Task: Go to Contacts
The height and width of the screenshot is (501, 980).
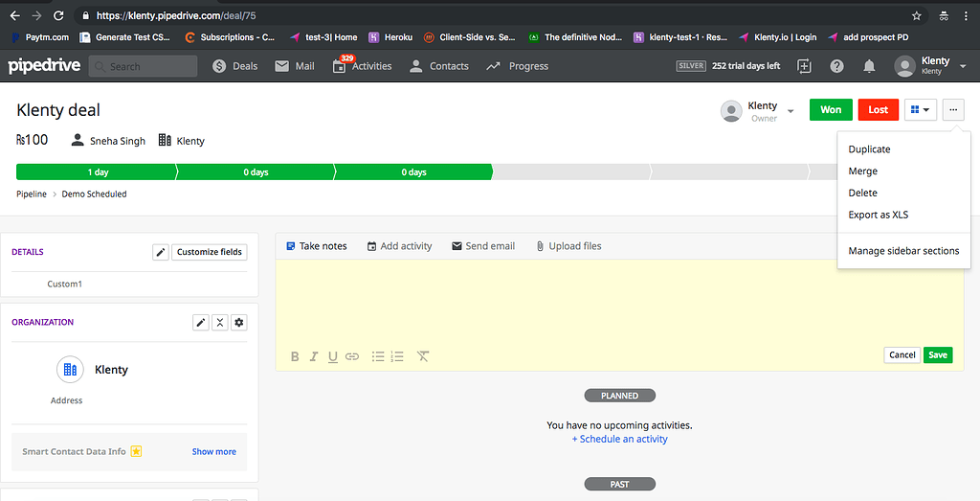Action: [x=438, y=66]
